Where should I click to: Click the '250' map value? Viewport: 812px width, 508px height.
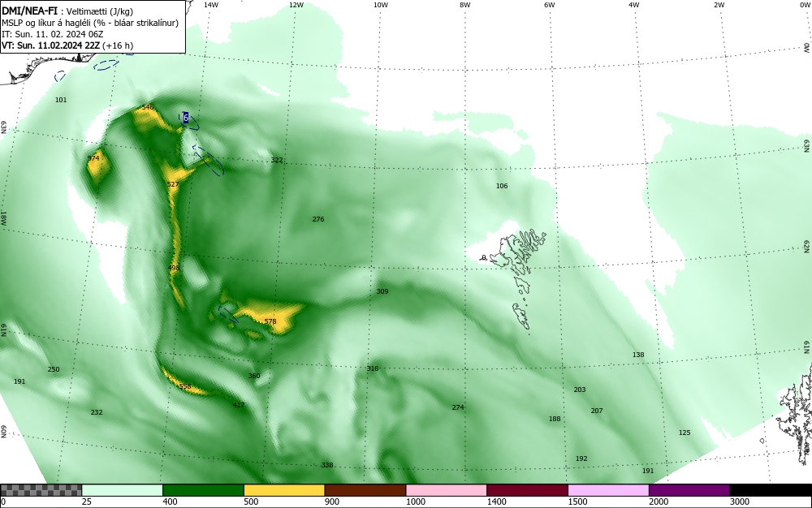tap(54, 369)
